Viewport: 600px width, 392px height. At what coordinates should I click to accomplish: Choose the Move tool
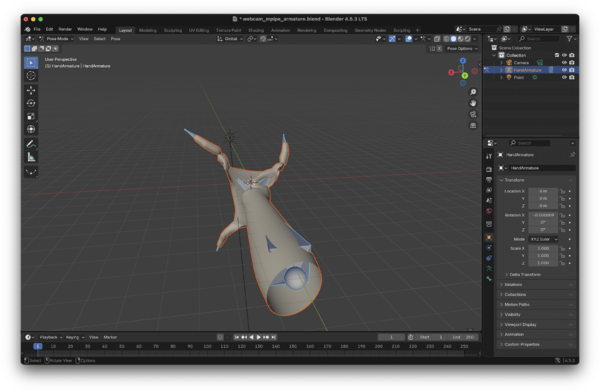(x=31, y=90)
